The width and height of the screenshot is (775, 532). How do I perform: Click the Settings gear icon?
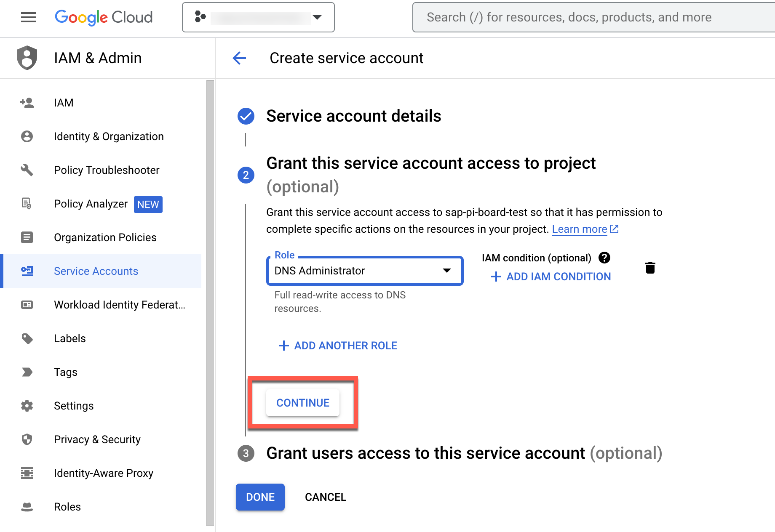tap(27, 406)
